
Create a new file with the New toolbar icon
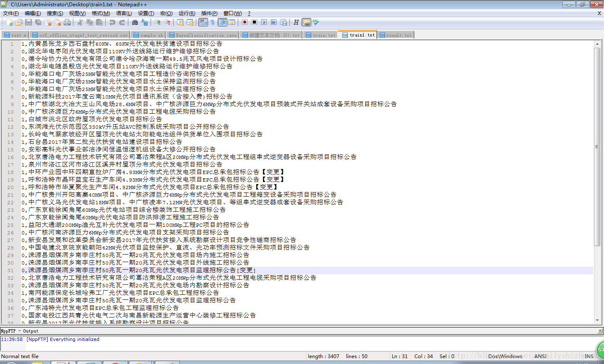pyautogui.click(x=9, y=22)
